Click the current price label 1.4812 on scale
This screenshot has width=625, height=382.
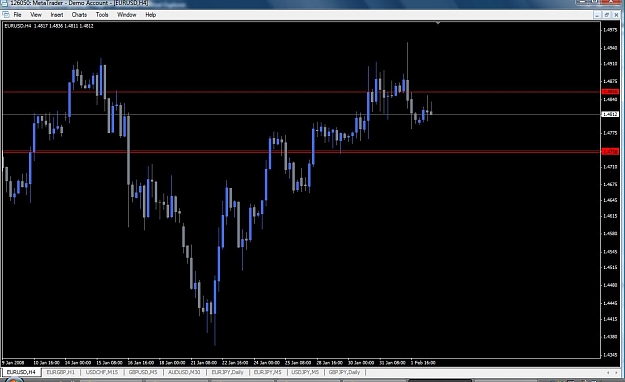pos(610,114)
